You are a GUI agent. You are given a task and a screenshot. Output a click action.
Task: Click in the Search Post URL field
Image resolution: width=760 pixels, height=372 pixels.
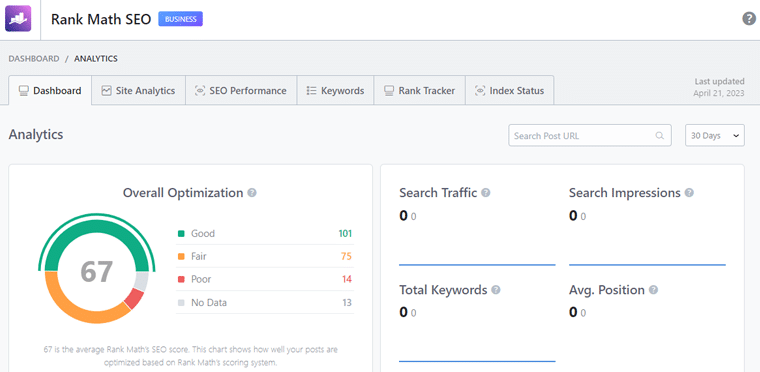(x=590, y=136)
